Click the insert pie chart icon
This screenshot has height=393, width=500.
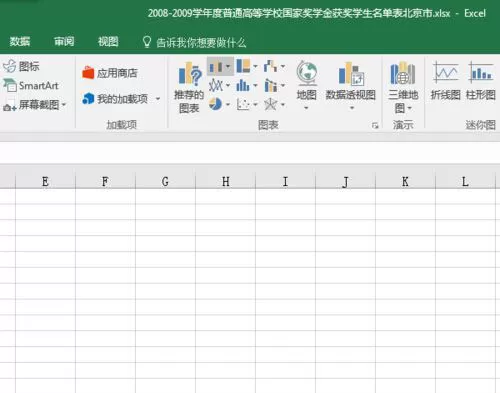(x=215, y=104)
